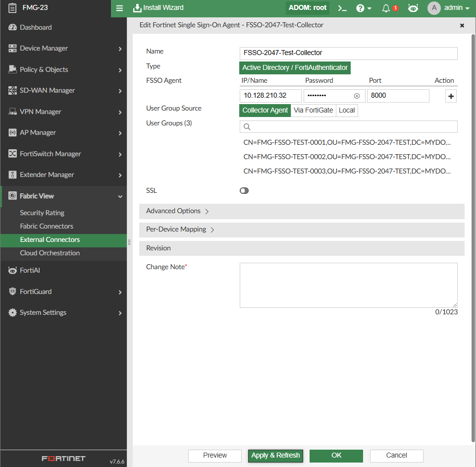
Task: Click the FMG-23 clipboard icon
Action: (x=12, y=8)
